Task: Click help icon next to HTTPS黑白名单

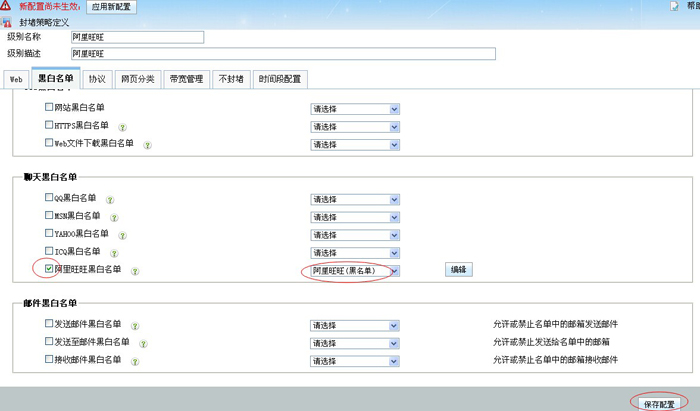Action: click(123, 127)
